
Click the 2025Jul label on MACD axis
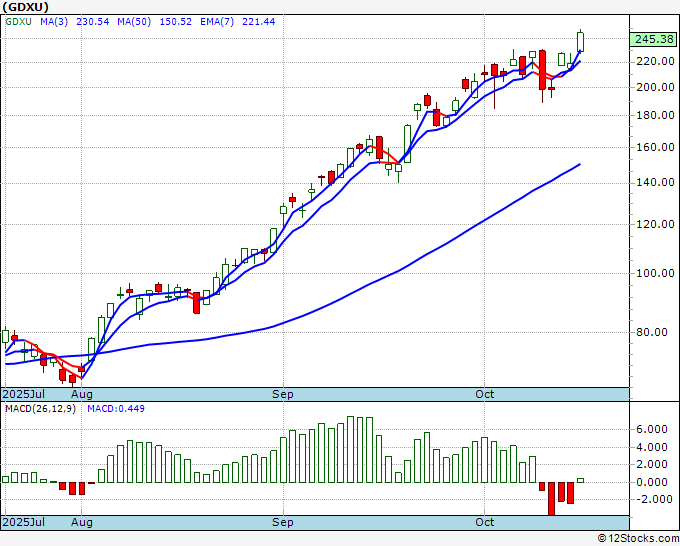click(x=23, y=522)
